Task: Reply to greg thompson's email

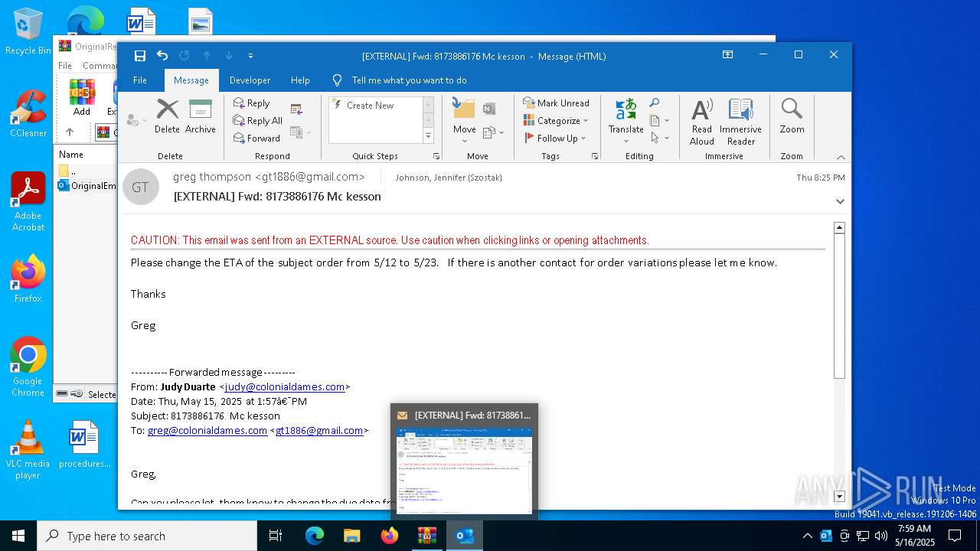Action: click(252, 103)
